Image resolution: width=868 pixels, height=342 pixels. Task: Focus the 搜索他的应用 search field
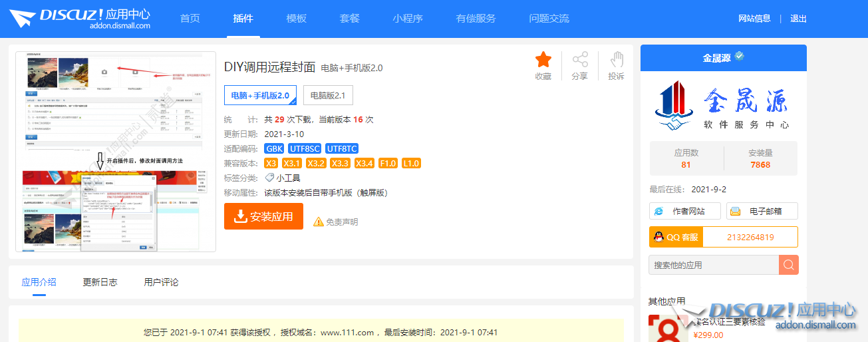coord(714,265)
